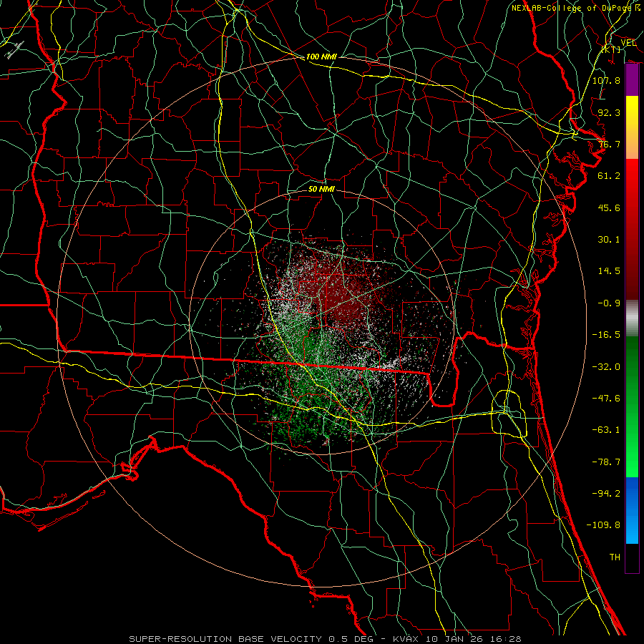
Task: Click the 16:28 timestamp in the footer
Action: (505, 639)
